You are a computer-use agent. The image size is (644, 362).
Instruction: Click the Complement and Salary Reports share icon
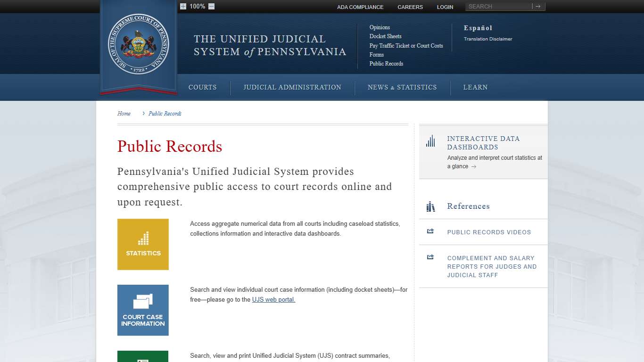point(430,257)
